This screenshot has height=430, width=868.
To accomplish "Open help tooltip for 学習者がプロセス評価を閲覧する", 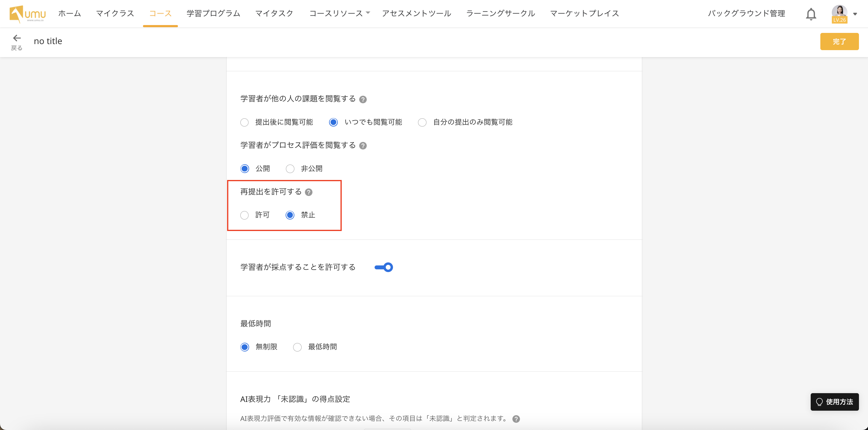I will (x=363, y=146).
